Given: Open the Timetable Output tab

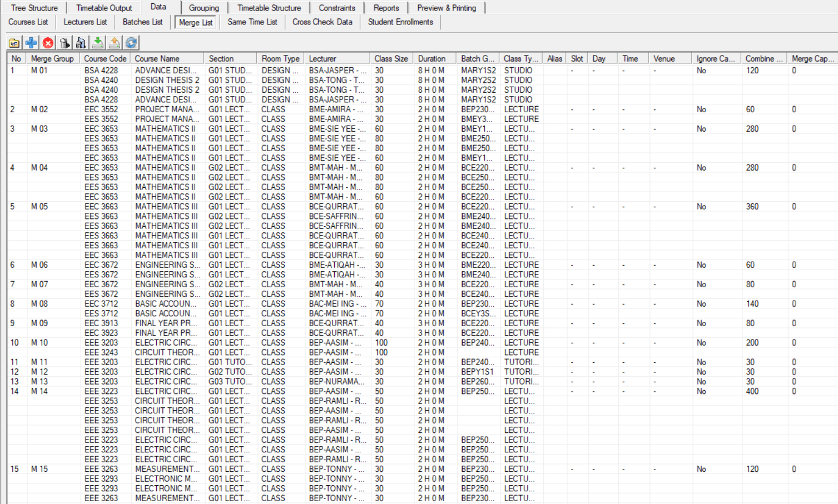Looking at the screenshot, I should (x=104, y=8).
